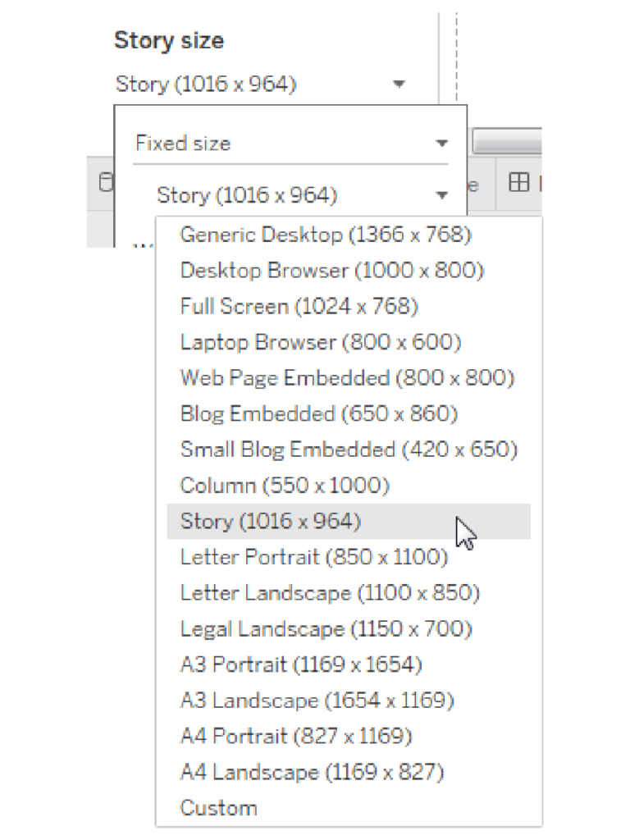Image resolution: width=630 pixels, height=840 pixels.
Task: Choose Letter Portrait (850 x 1100)
Action: [x=314, y=558]
